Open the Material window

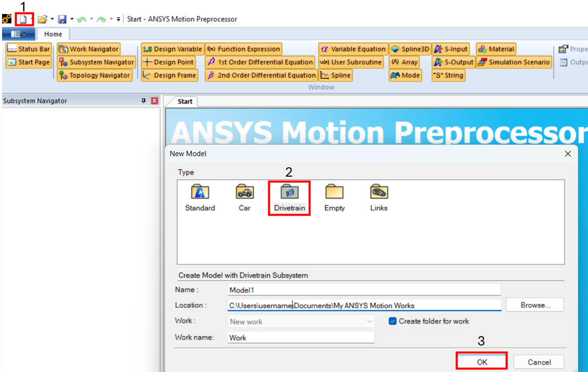pos(496,49)
